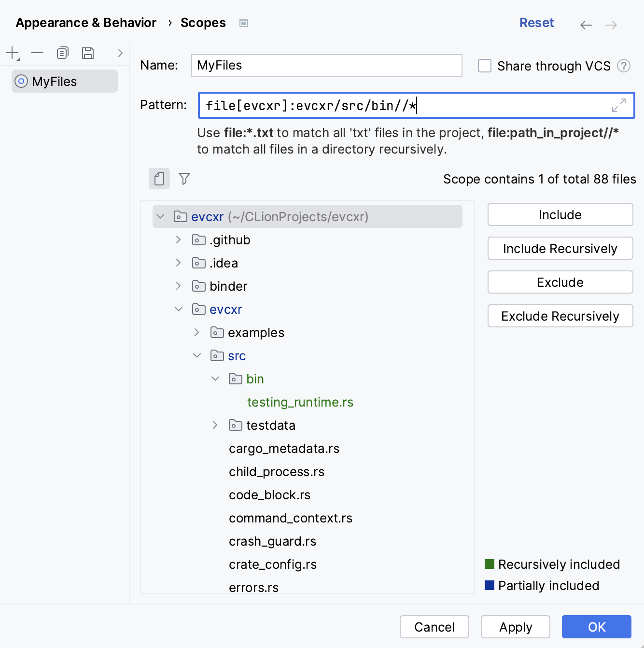Open the filter options via funnel icon
Image resolution: width=644 pixels, height=648 pixels.
184,179
